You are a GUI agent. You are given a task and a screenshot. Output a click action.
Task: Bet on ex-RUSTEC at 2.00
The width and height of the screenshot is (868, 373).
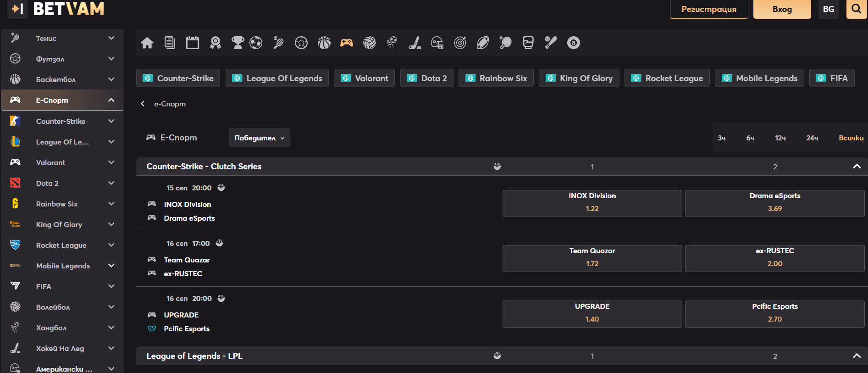pos(775,258)
